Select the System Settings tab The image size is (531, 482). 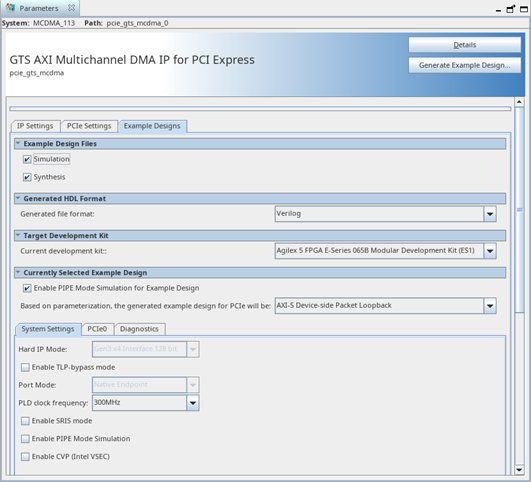pos(48,329)
